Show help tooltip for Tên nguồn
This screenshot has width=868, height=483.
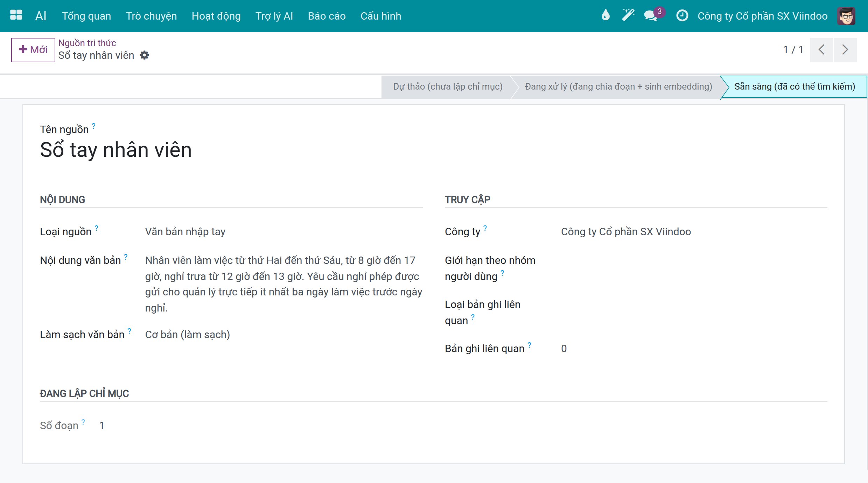(x=93, y=125)
